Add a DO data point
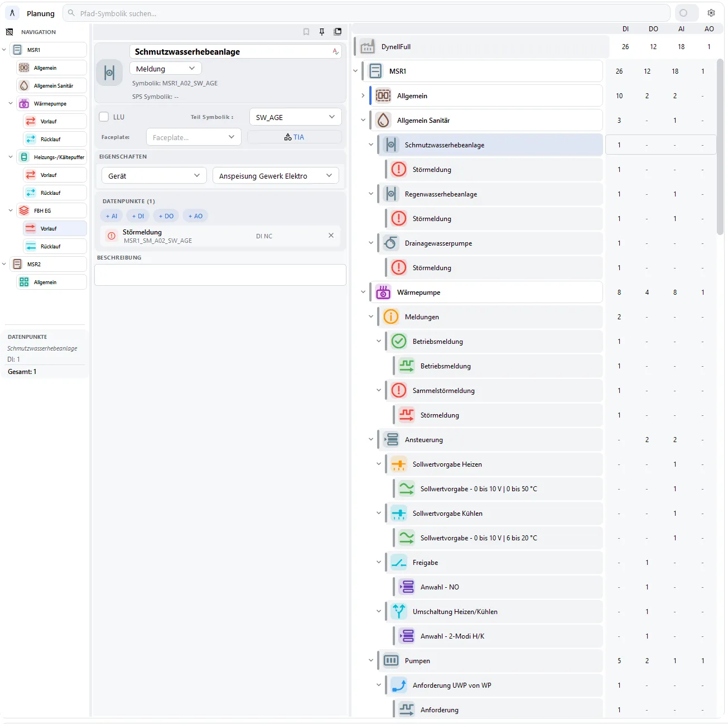 tap(166, 216)
